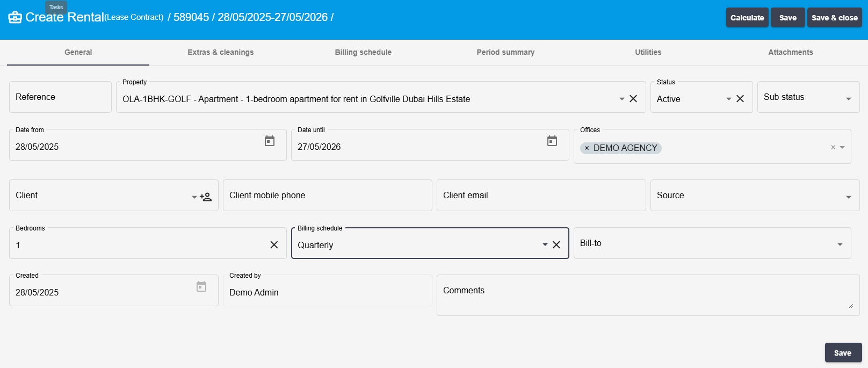Open the Date from calendar picker

[270, 141]
